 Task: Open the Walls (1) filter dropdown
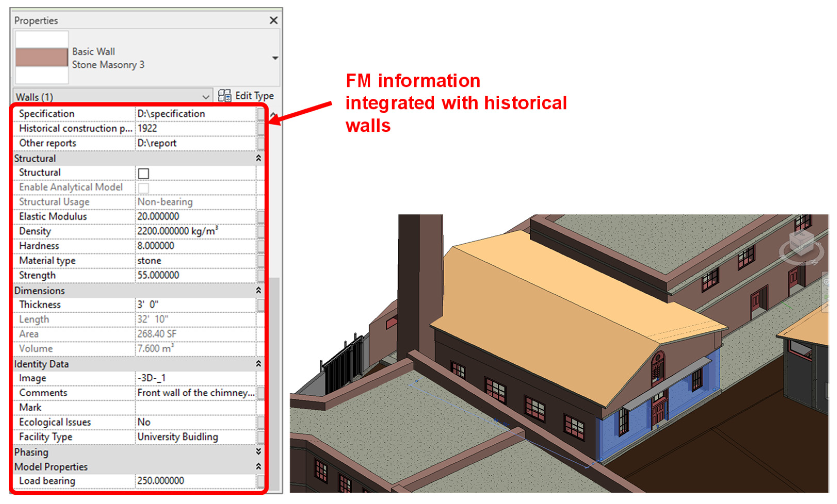point(206,97)
